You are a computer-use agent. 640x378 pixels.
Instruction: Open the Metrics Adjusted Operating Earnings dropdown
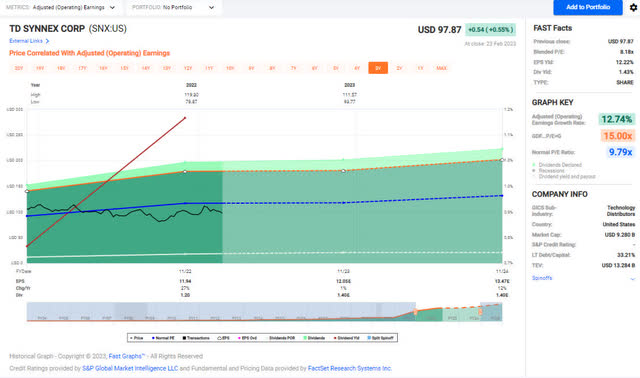click(60, 7)
